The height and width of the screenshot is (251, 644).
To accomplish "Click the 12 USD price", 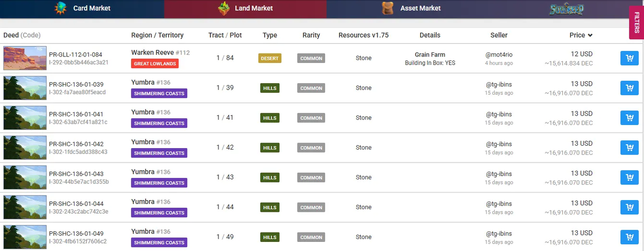I will [x=582, y=54].
